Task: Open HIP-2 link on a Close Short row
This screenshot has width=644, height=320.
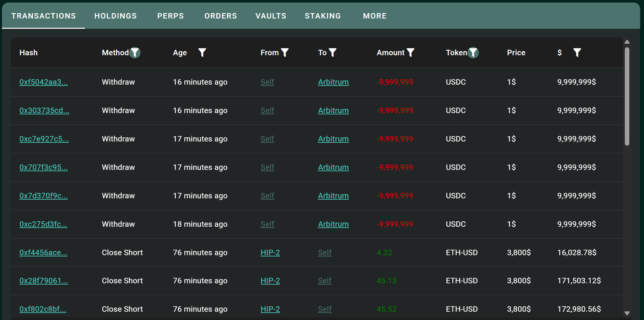Action: pos(270,252)
